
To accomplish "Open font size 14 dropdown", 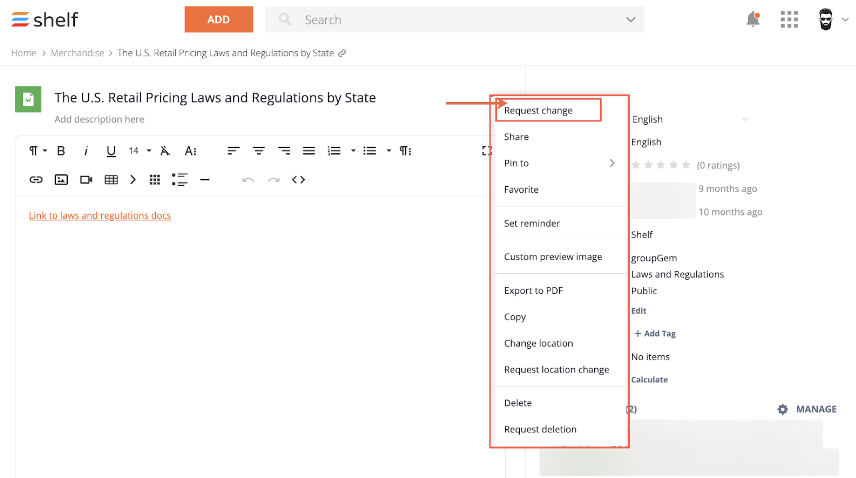I will pos(140,151).
